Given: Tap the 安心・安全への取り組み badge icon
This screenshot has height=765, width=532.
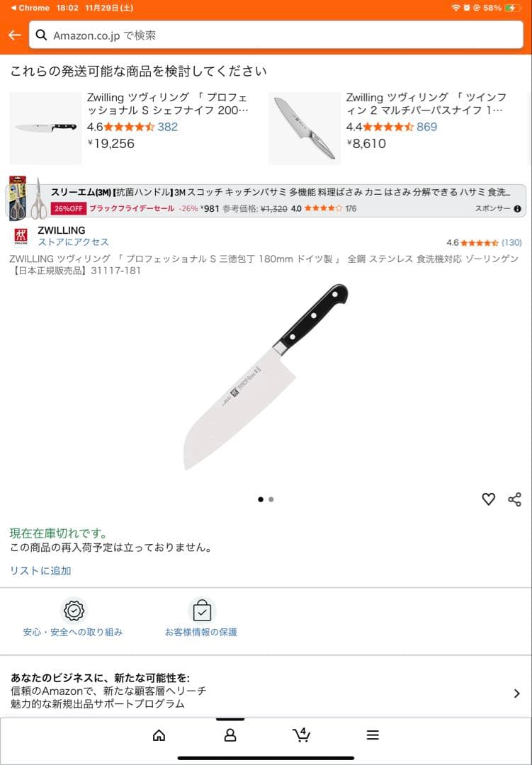Looking at the screenshot, I should click(x=74, y=611).
